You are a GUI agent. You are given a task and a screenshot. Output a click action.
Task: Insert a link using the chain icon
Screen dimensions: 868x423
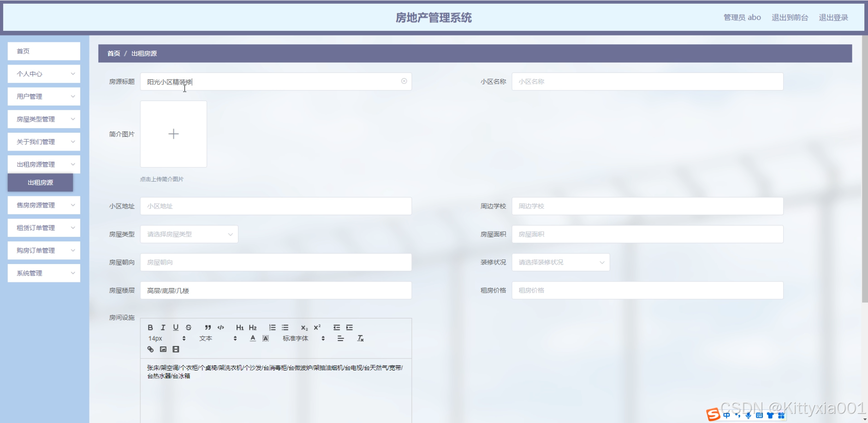point(150,349)
